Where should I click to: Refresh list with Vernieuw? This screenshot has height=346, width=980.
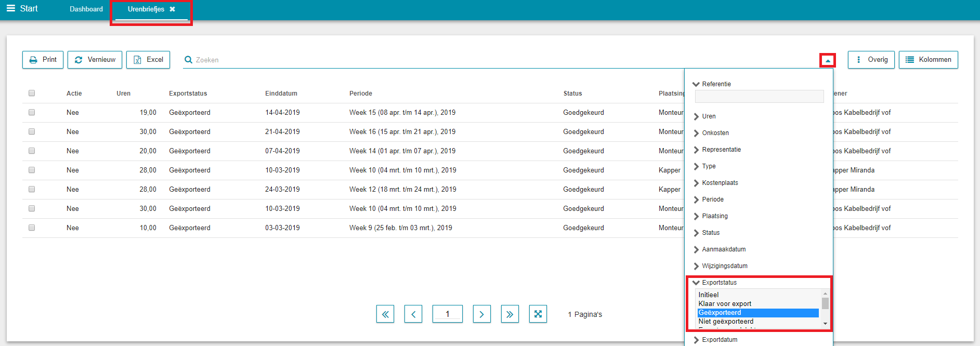(95, 60)
